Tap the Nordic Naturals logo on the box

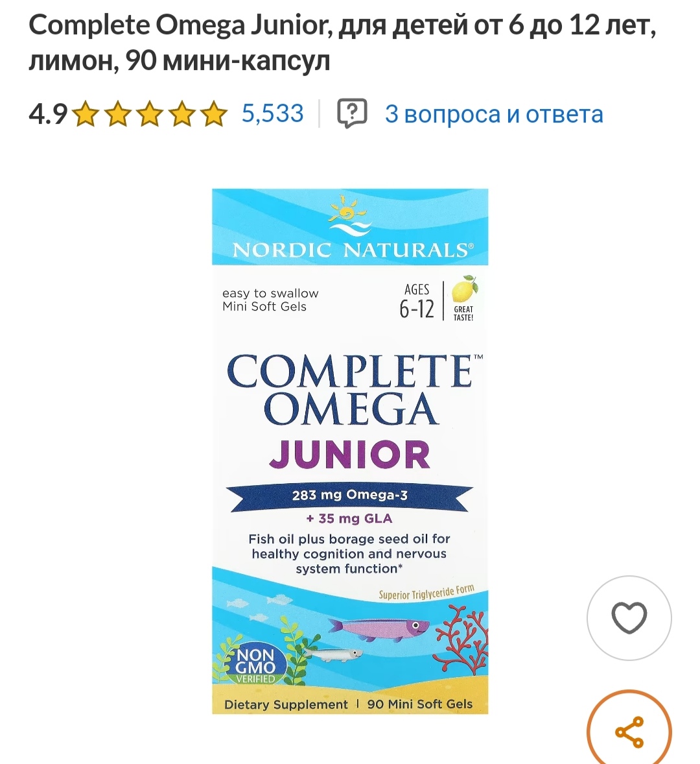pyautogui.click(x=350, y=227)
